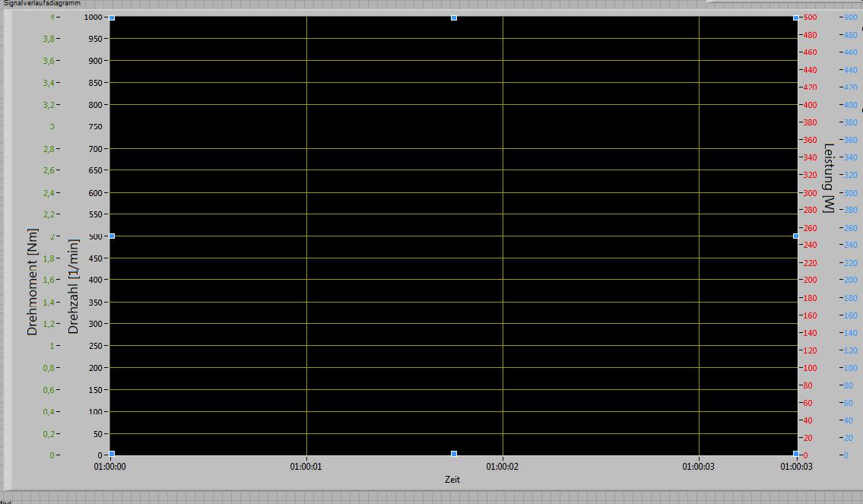Click the red 360 scale value
Screen dimensions: 863x504
[811, 140]
